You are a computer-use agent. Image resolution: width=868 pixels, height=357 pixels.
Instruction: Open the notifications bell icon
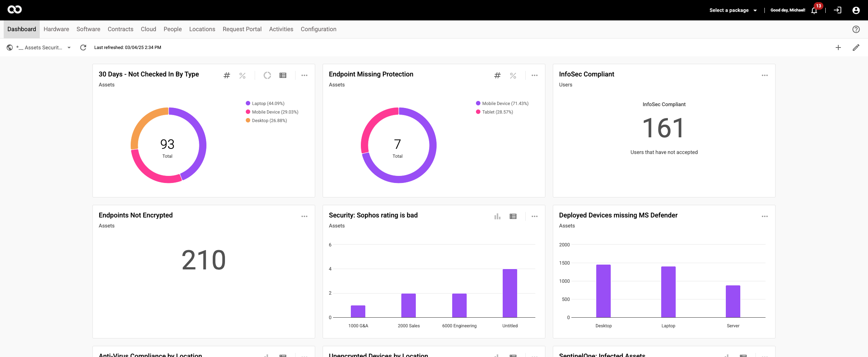pyautogui.click(x=814, y=10)
